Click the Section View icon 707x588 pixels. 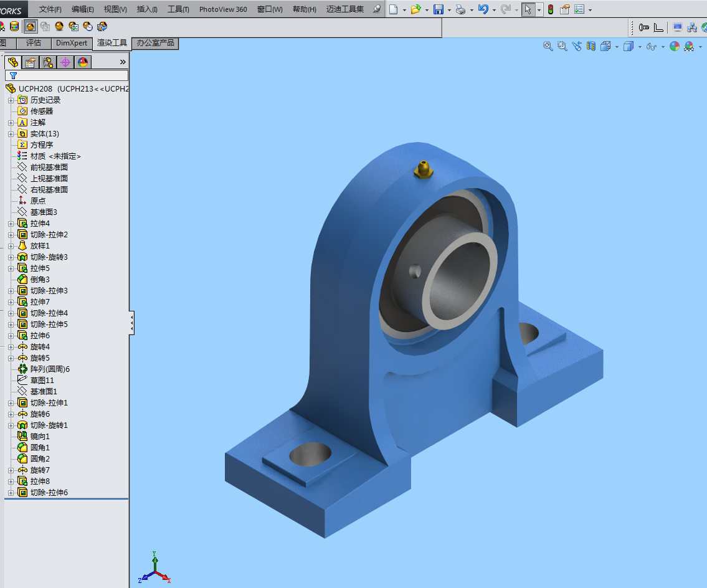click(x=591, y=46)
